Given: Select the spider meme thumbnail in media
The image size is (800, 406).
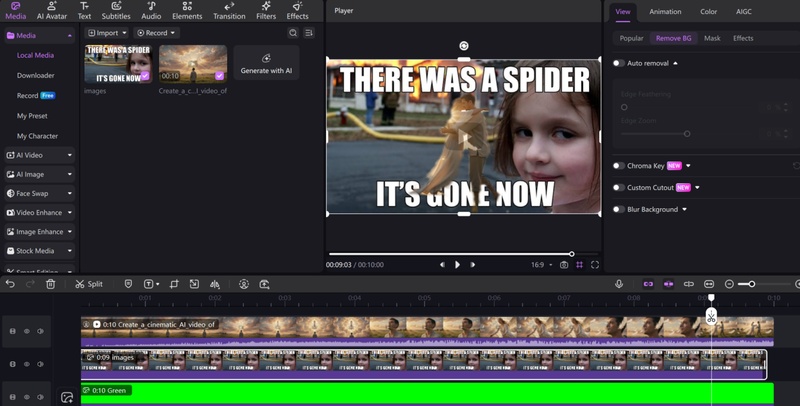Looking at the screenshot, I should [x=118, y=64].
